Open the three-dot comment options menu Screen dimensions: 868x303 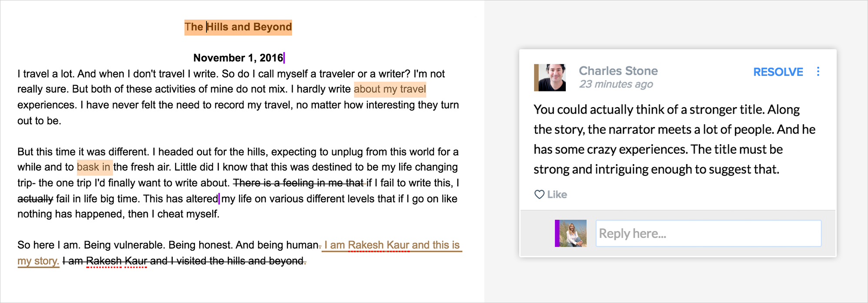click(818, 72)
